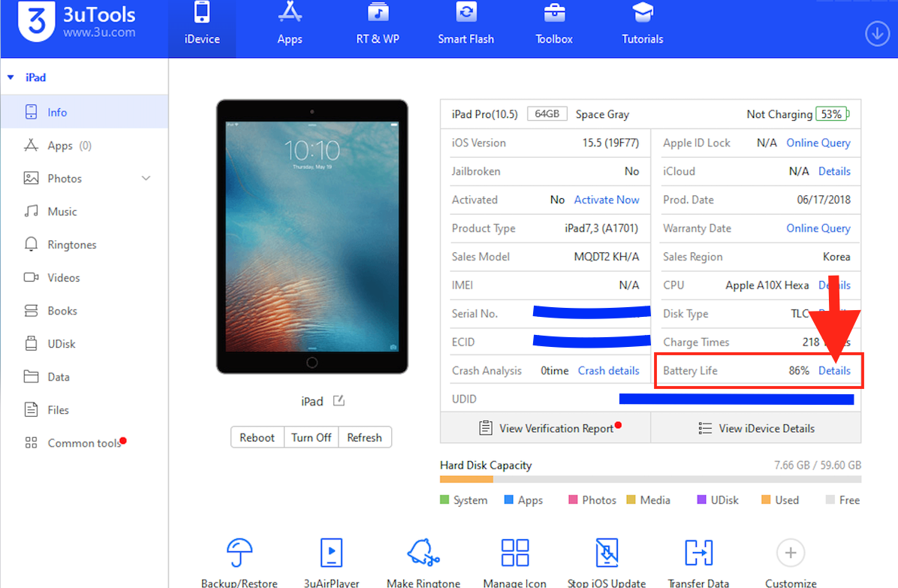Click the Reboot button
The height and width of the screenshot is (588, 898).
click(x=257, y=437)
